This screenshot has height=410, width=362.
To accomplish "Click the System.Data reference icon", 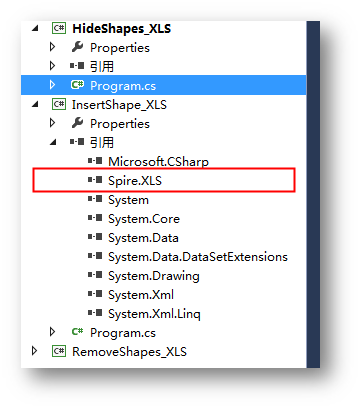I will (95, 237).
